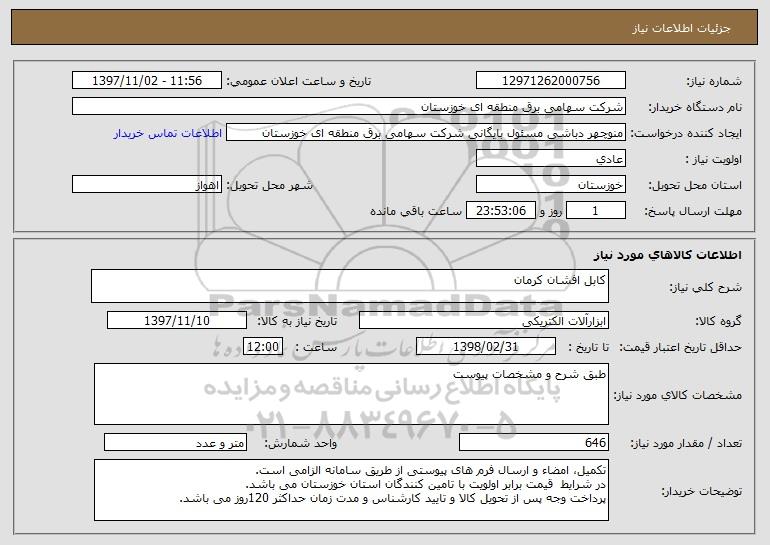Viewport: 770px width, 545px height.
Task: Click the remaining days box showing 1
Action: click(596, 211)
